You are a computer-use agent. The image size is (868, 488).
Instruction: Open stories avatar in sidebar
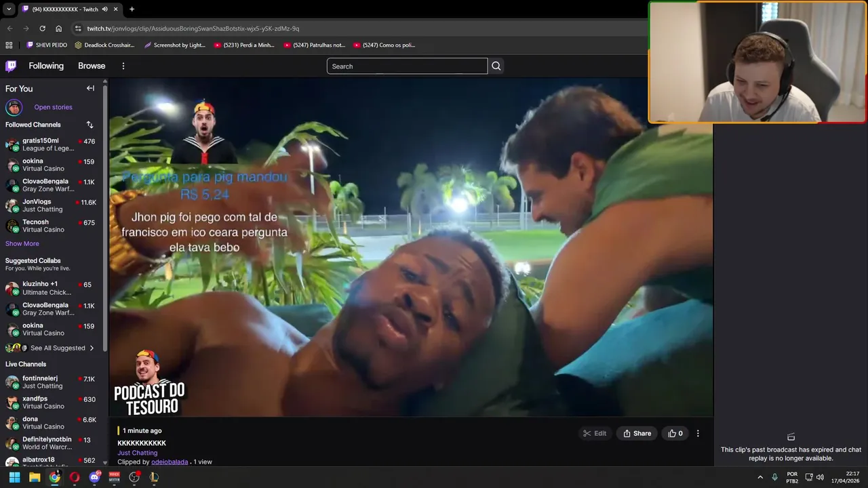pyautogui.click(x=14, y=107)
